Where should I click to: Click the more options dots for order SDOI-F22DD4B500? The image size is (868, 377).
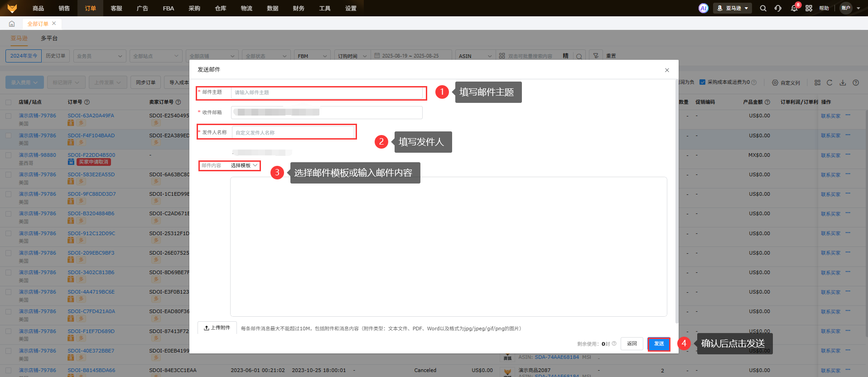click(848, 154)
